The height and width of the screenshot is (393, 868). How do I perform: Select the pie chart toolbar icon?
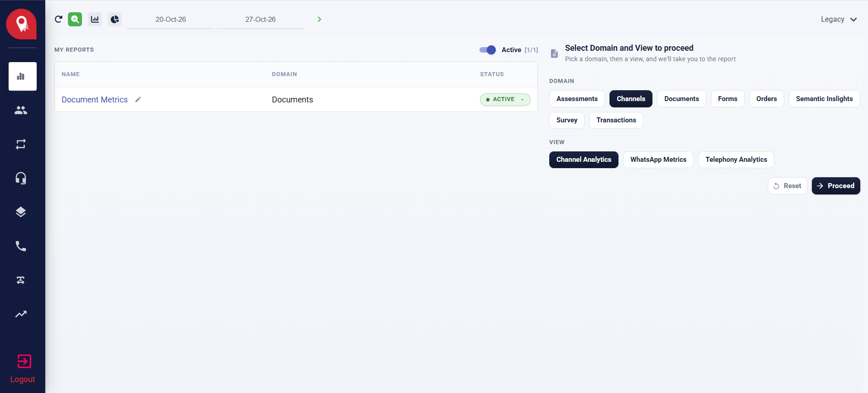click(115, 19)
